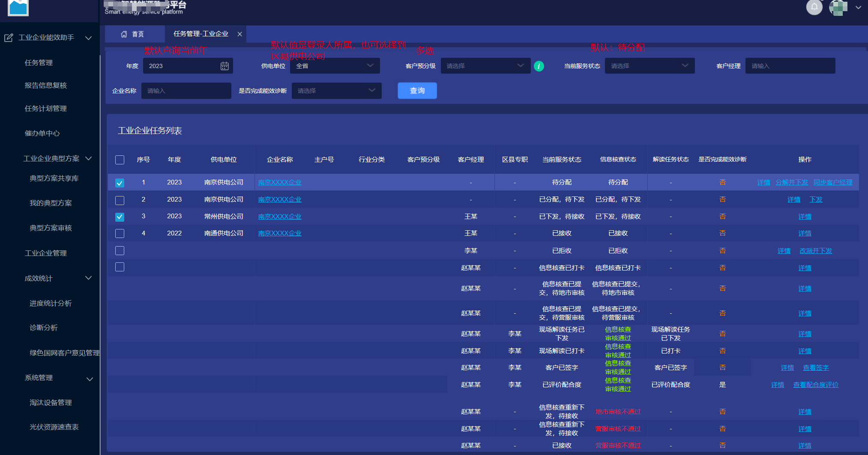Open 淘汰设备管理 in the sidebar
This screenshot has height=455, width=868.
51,403
